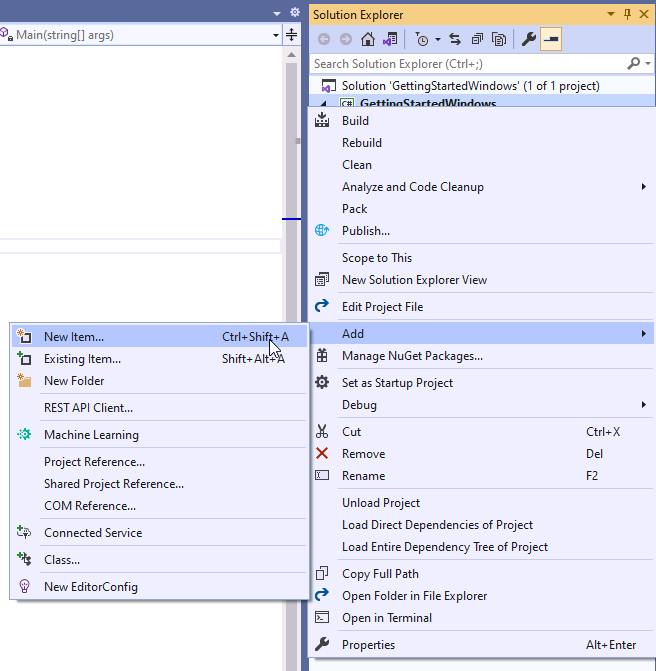Viewport: 656px width, 671px height.
Task: Choose Manage NuGet Packages... menu entry
Action: coord(412,356)
